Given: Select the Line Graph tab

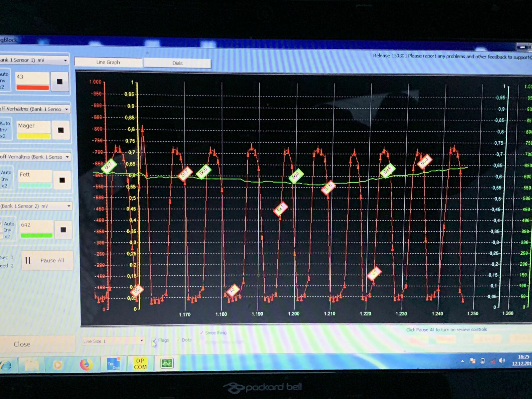Looking at the screenshot, I should [x=108, y=62].
